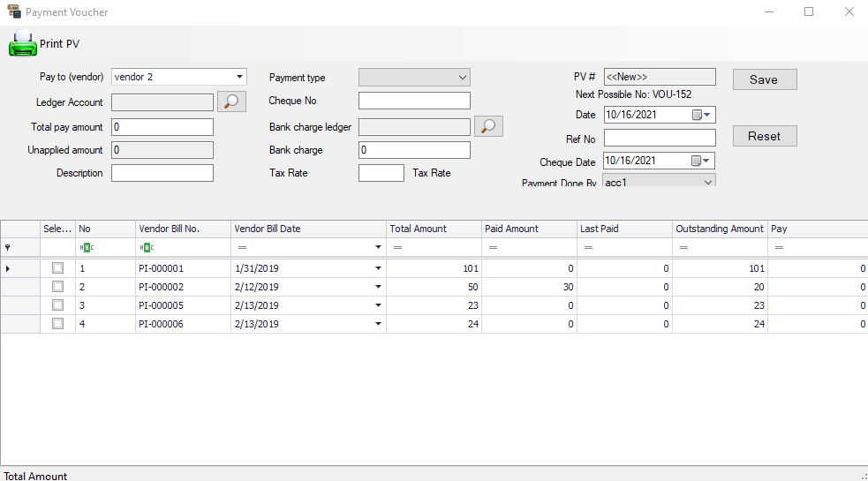Click into the Tax Rate field
Image resolution: width=868 pixels, height=481 pixels.
381,173
